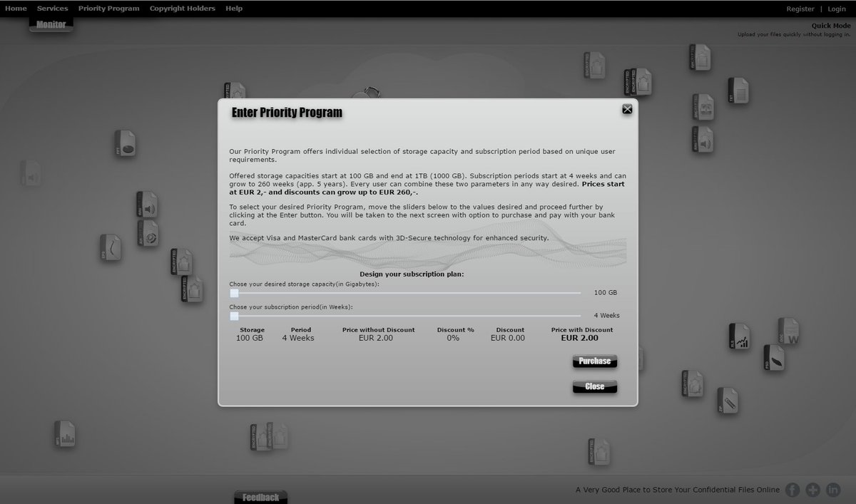856x504 pixels.
Task: Open the XLS spreadsheet file icon
Action: (x=740, y=336)
